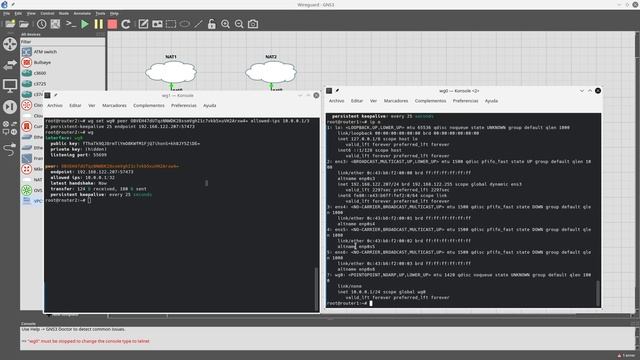Create a new blank GNS3 project

(10, 24)
